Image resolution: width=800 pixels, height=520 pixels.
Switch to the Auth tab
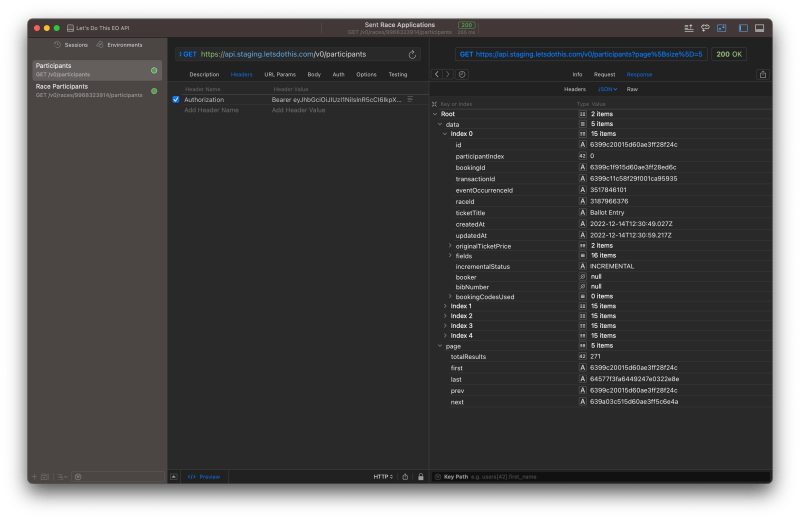point(338,75)
